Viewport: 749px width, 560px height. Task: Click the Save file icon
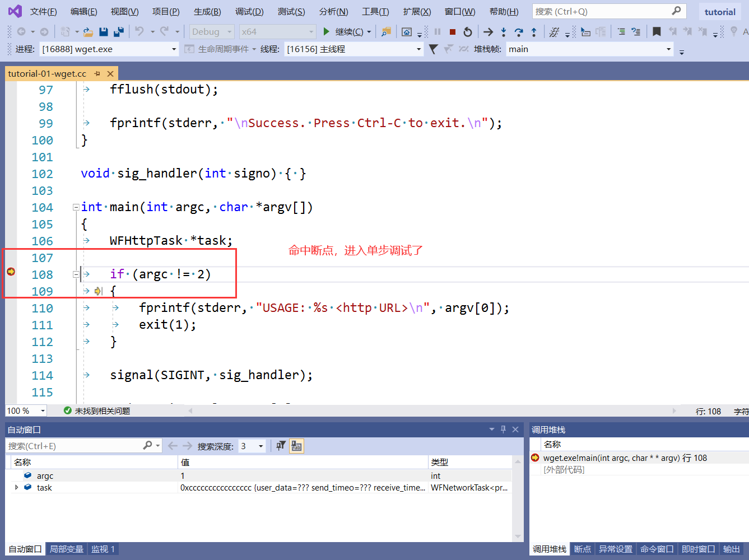[104, 32]
